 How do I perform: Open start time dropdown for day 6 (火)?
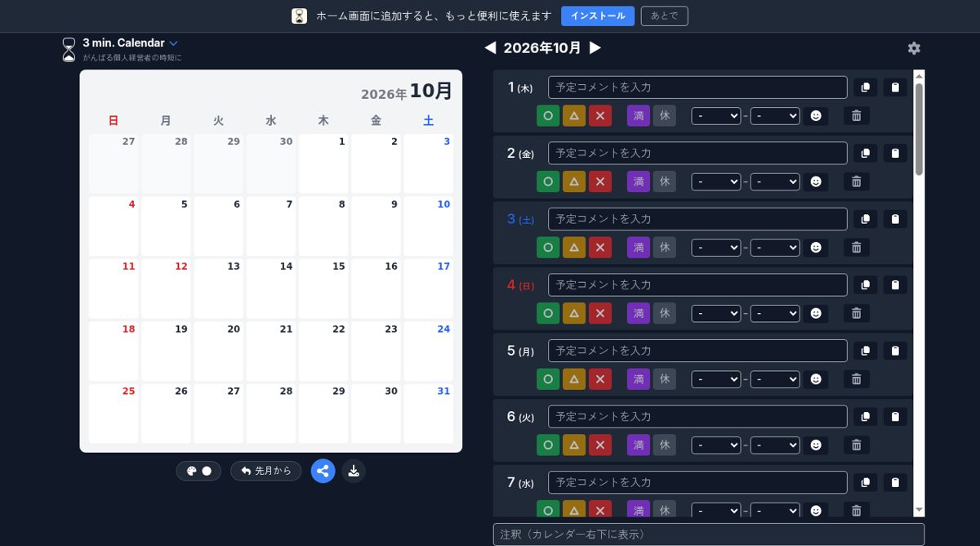[716, 445]
